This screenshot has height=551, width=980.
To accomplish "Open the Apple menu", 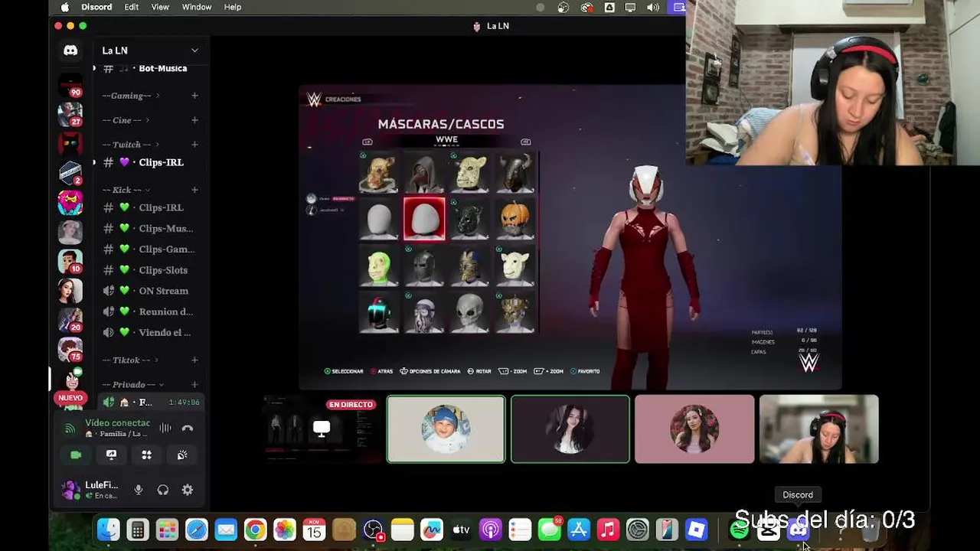I will tap(64, 7).
